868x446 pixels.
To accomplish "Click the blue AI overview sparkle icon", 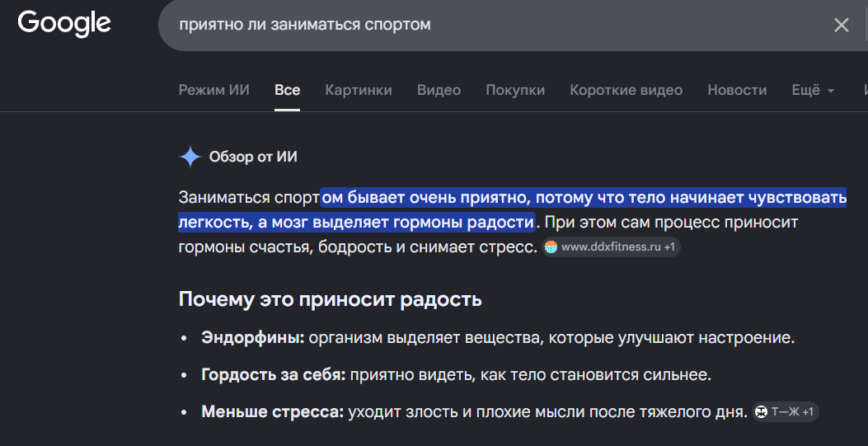I will pyautogui.click(x=190, y=157).
